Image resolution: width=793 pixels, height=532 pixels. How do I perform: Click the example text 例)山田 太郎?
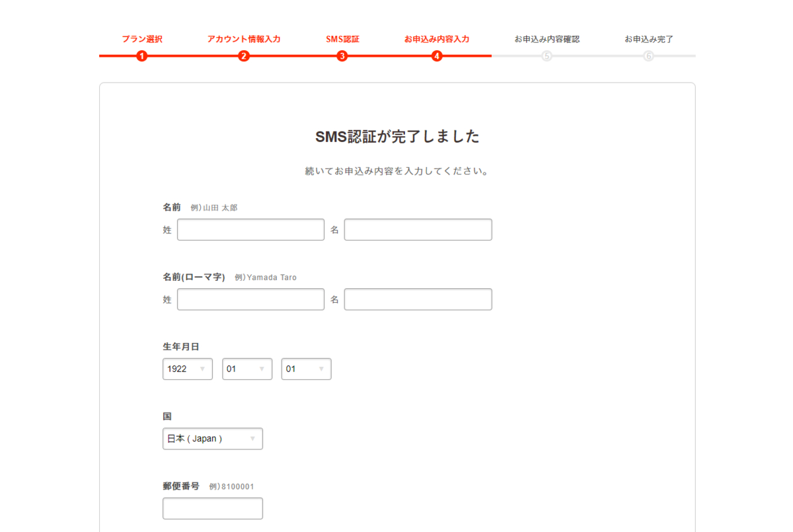[214, 208]
